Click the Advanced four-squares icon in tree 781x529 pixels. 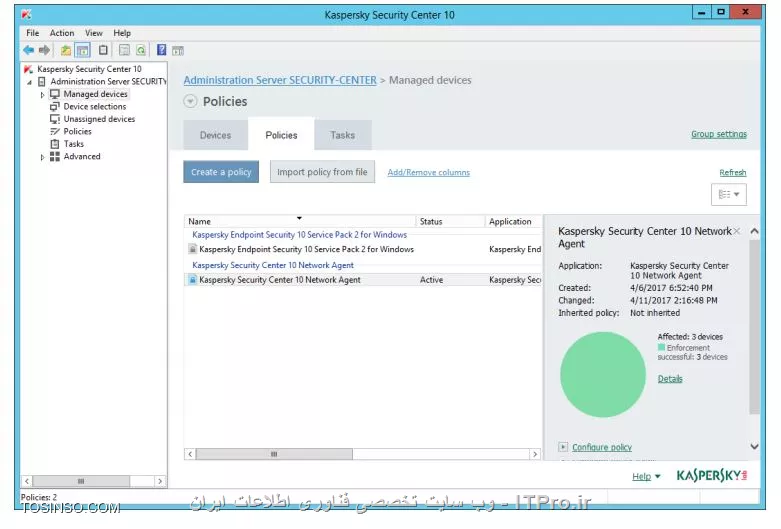55,156
